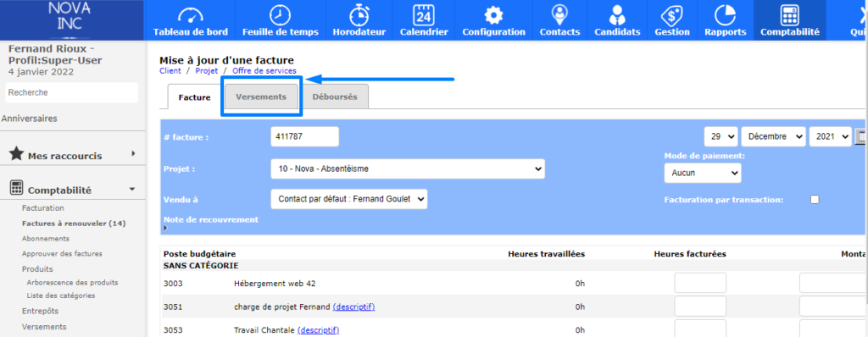The width and height of the screenshot is (868, 337).
Task: Expand the Note de recouvrement arrow
Action: [x=165, y=228]
